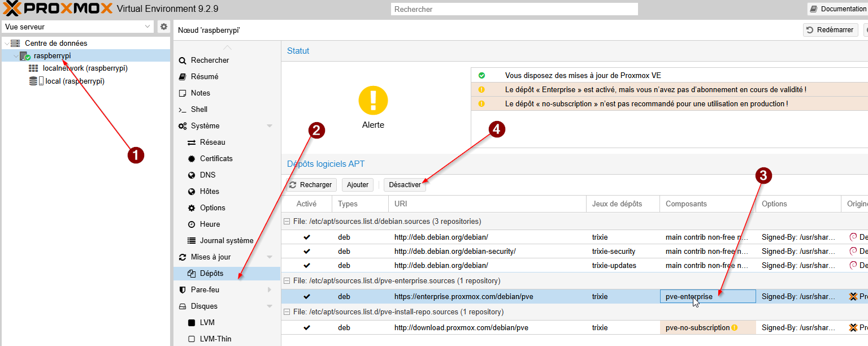This screenshot has height=346, width=868.
Task: Select Centre de données tree item
Action: click(56, 43)
